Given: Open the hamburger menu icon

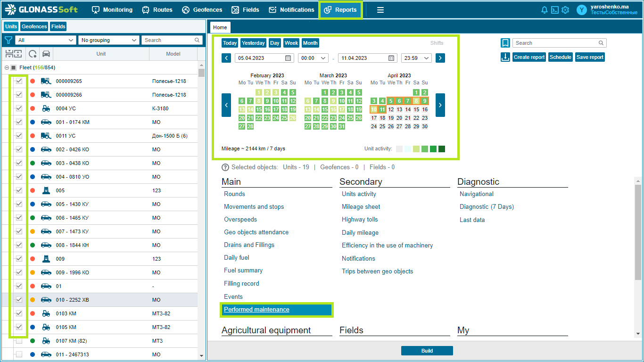Looking at the screenshot, I should point(380,10).
